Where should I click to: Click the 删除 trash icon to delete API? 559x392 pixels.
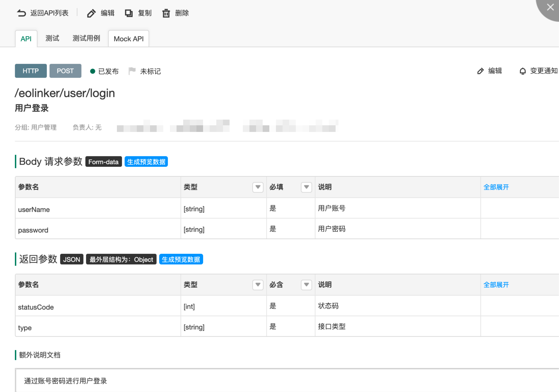[166, 13]
